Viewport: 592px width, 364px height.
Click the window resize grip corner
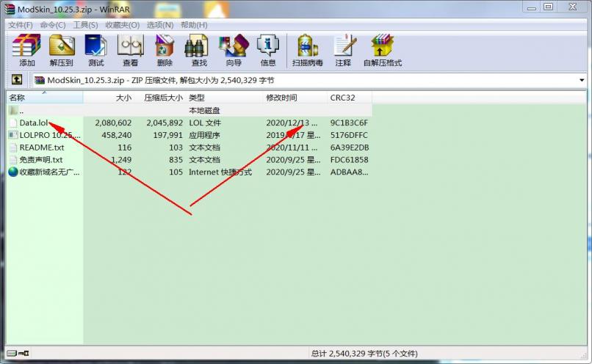click(584, 355)
